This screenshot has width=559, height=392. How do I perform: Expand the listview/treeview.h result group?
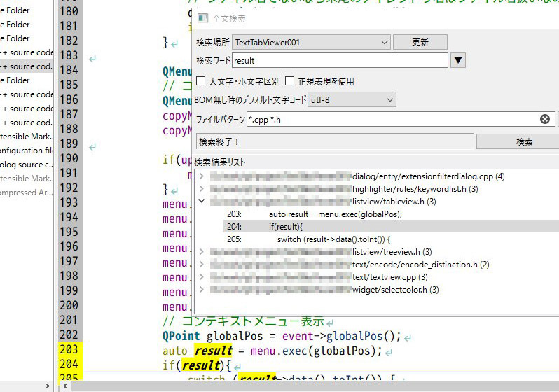(x=202, y=252)
